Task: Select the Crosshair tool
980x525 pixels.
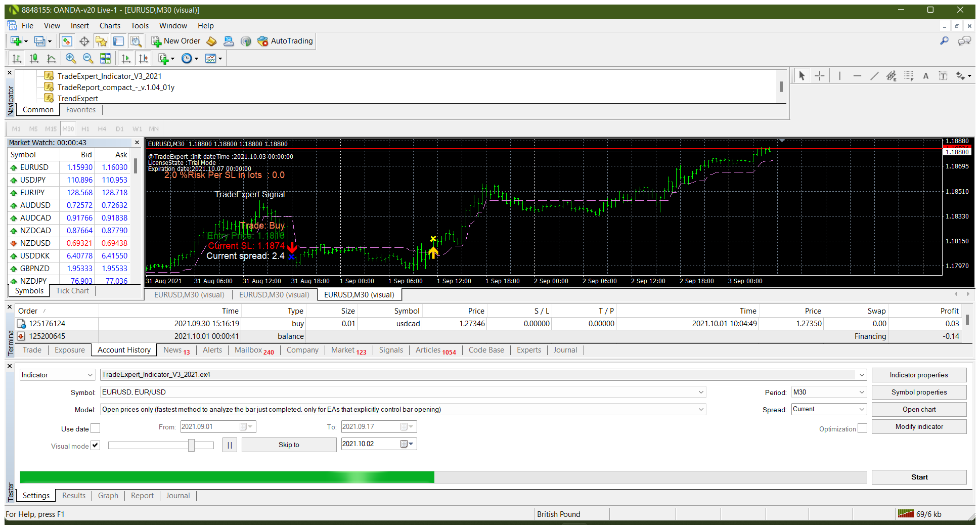Action: (820, 75)
